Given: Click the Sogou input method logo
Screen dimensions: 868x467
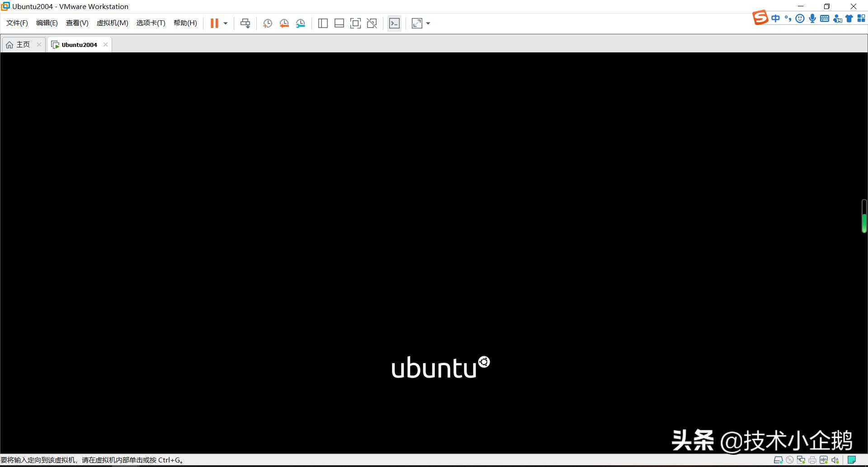Looking at the screenshot, I should (760, 18).
